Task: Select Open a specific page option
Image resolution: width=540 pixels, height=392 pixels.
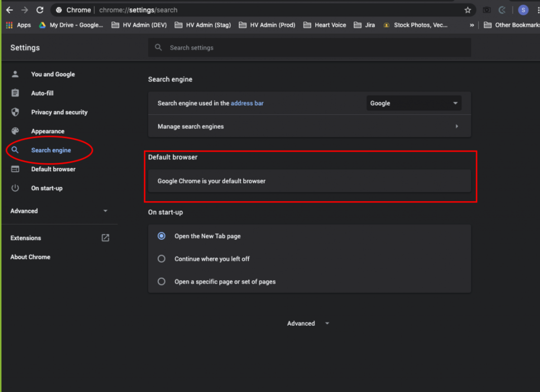Action: (161, 282)
